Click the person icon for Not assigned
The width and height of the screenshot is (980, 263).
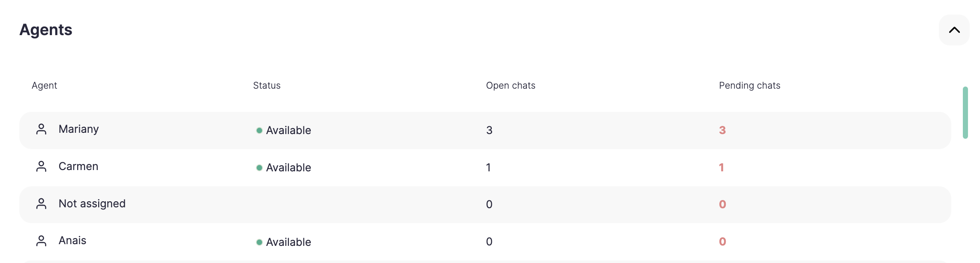pos(41,204)
